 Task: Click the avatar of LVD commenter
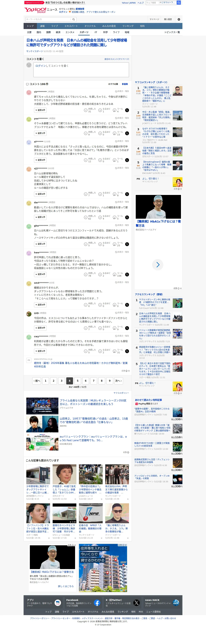[29, 314]
